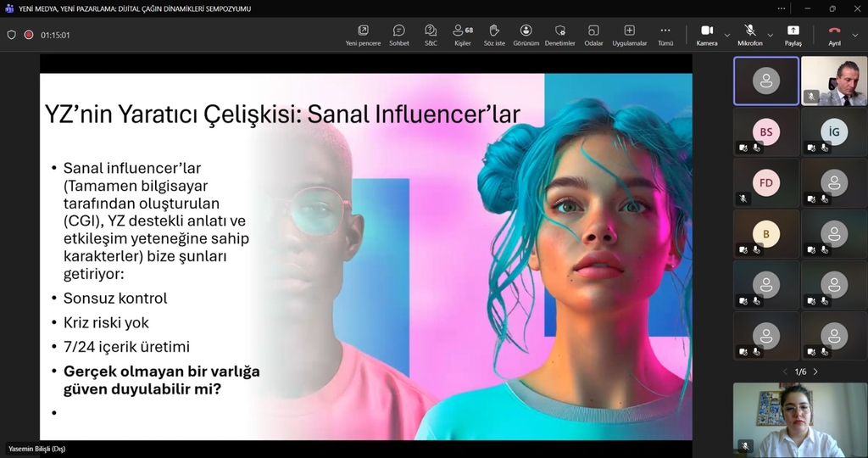The height and width of the screenshot is (458, 868).
Task: Raise your hand with Söz iste
Action: click(494, 35)
